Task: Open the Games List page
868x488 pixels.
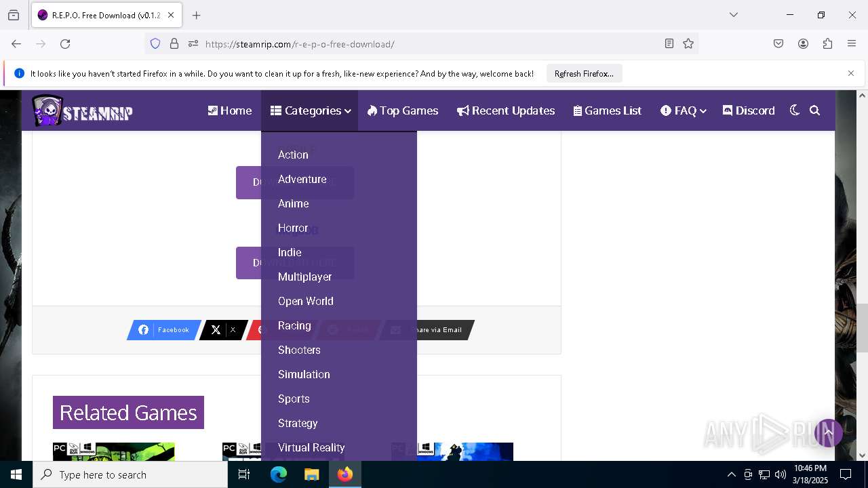Action: [608, 110]
